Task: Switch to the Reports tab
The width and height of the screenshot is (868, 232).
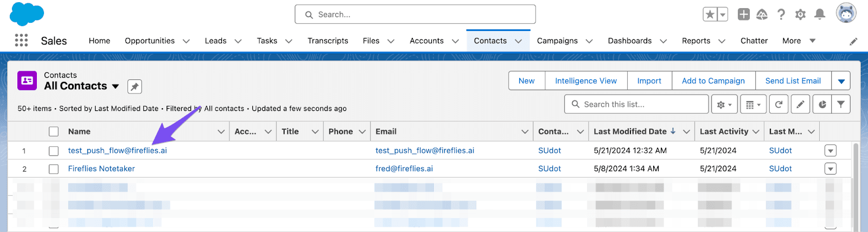Action: coord(696,41)
